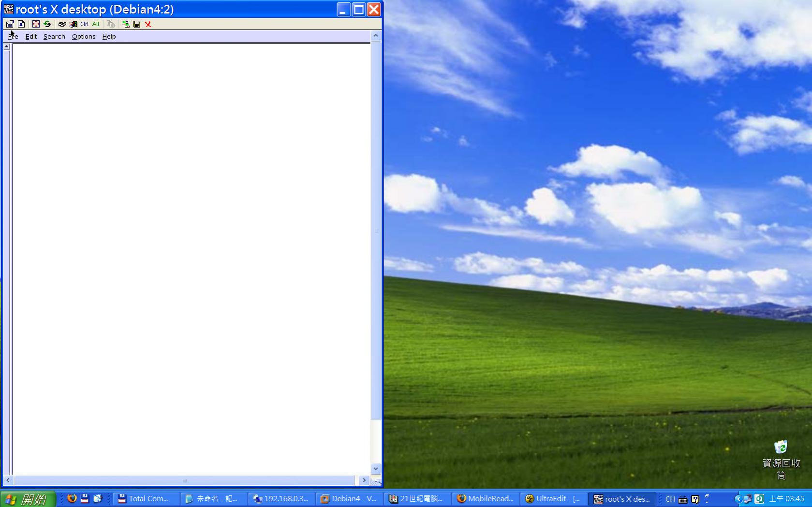Show connection info toolbar icon
812x507 pixels.
coord(21,24)
